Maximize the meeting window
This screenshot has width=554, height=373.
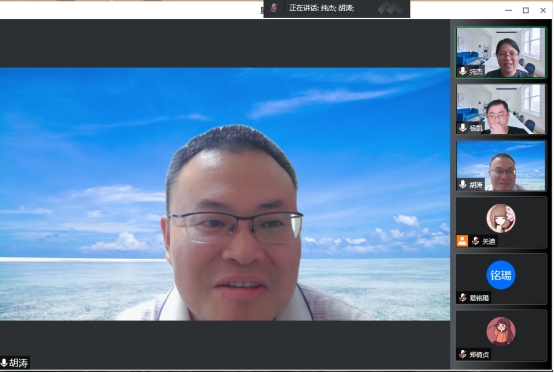[526, 10]
